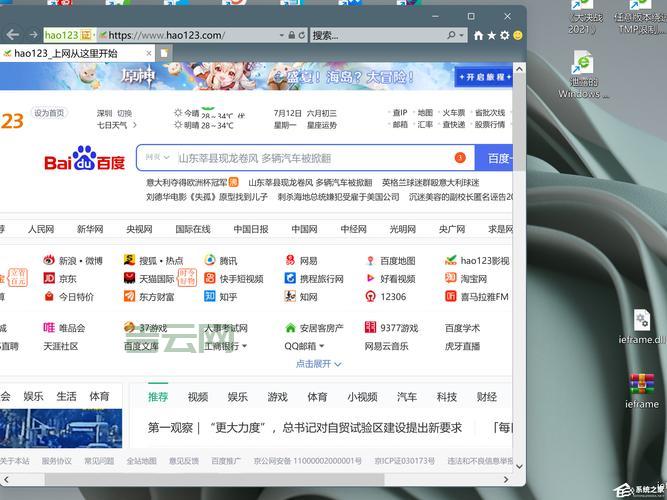
Task: Open the 网页 search type dropdown
Action: pyautogui.click(x=157, y=157)
